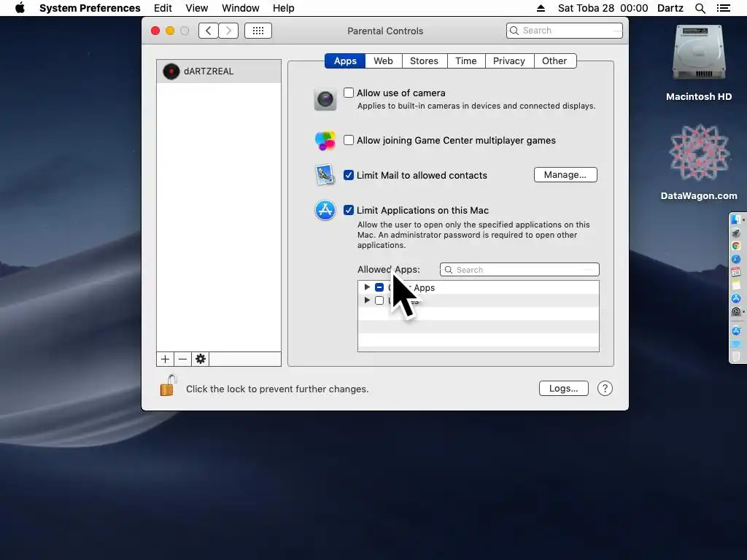The width and height of the screenshot is (747, 560).
Task: Click the yellow minimize window button
Action: 170,31
